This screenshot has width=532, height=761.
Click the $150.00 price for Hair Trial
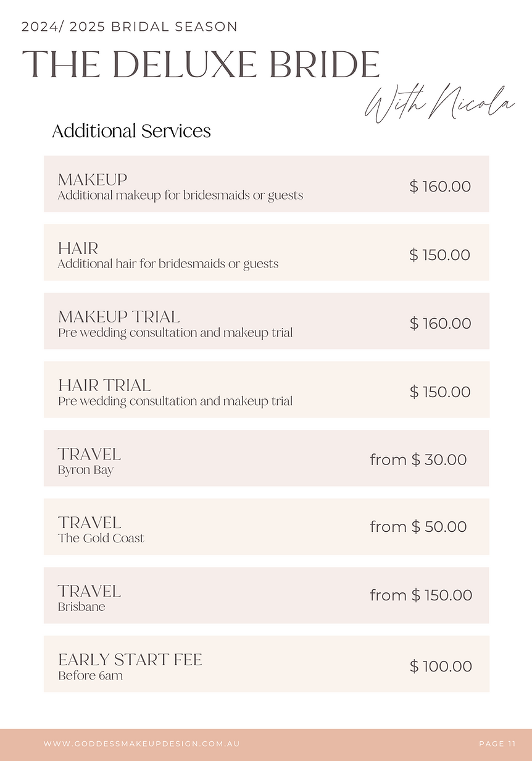tap(440, 392)
